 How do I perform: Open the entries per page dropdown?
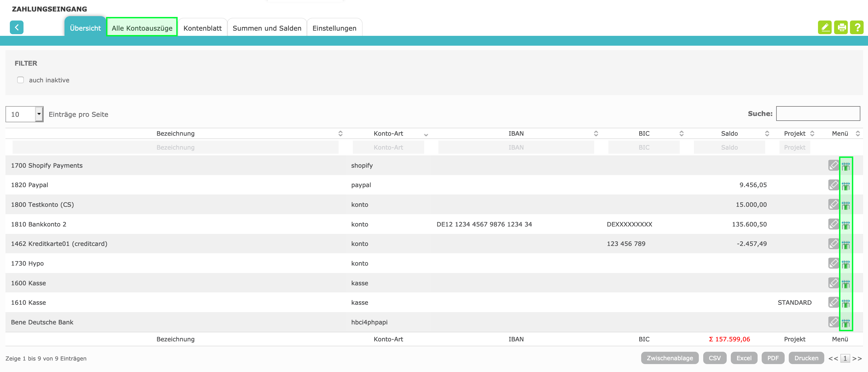[39, 114]
